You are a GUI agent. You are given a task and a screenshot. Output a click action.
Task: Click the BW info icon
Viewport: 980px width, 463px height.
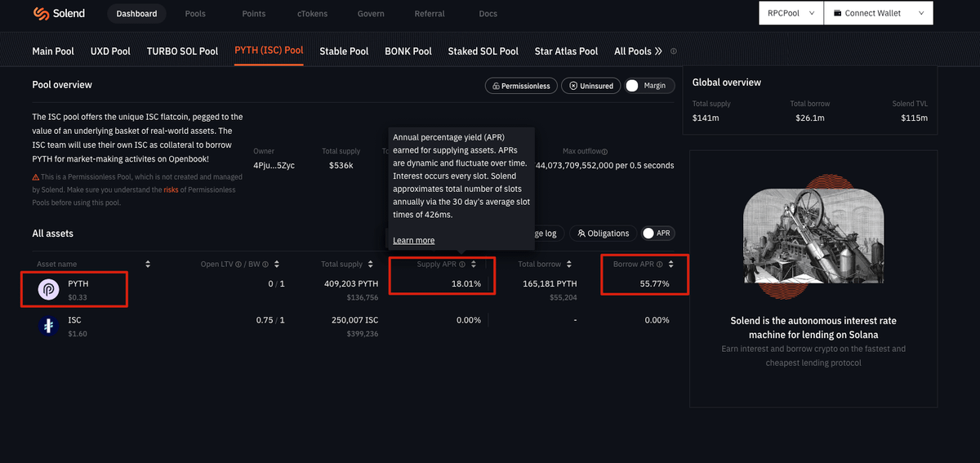click(266, 265)
